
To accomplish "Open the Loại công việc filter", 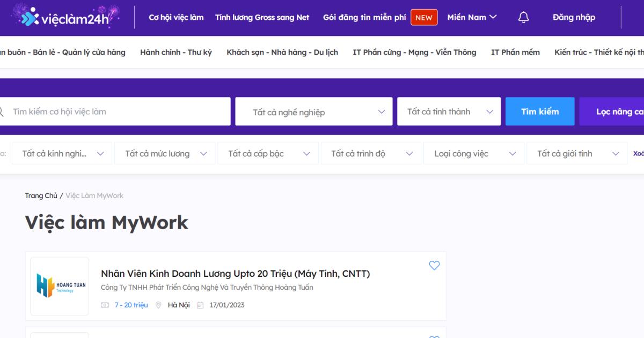I will 474,153.
